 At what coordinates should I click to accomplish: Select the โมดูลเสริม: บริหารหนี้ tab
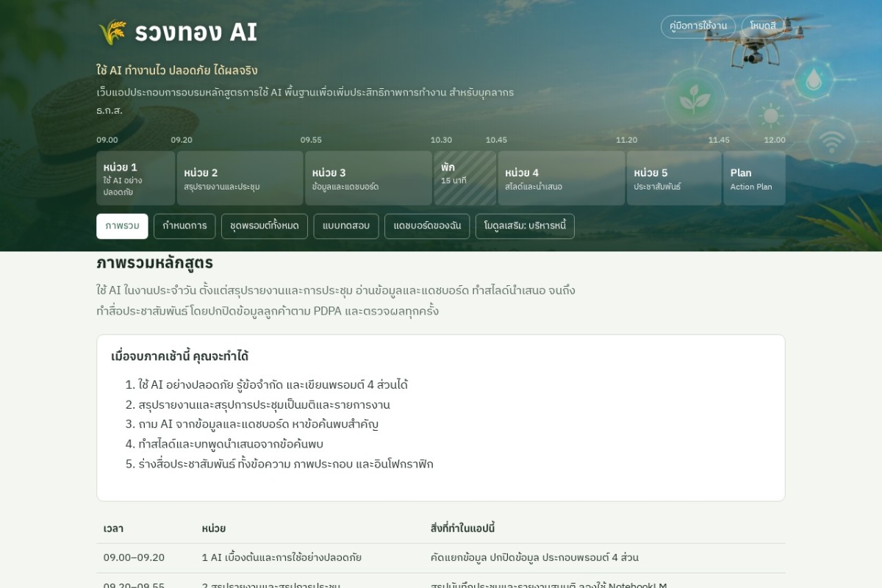pos(525,226)
